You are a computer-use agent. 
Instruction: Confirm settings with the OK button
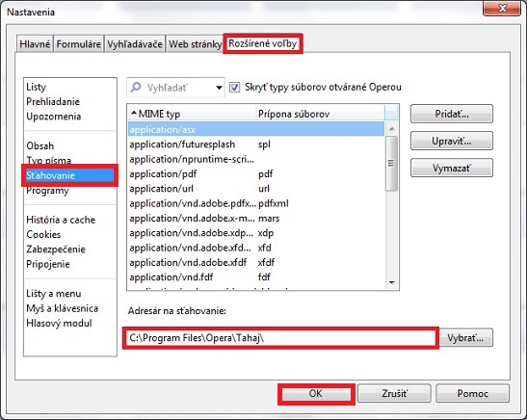click(x=316, y=393)
